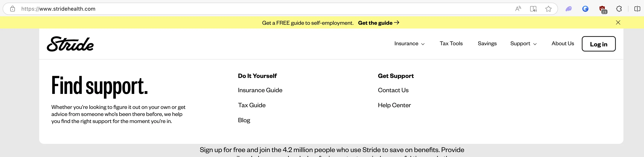View site information lock icon
The width and height of the screenshot is (644, 157).
13,9
